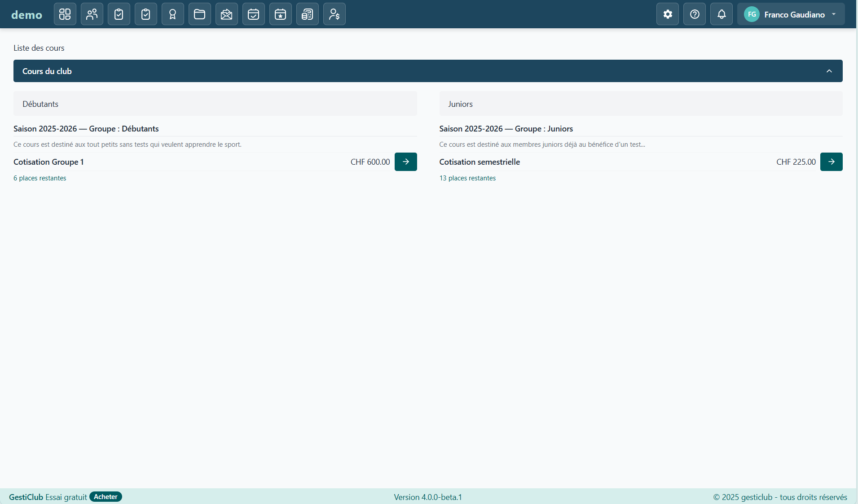Open help question mark icon
The width and height of the screenshot is (858, 504).
pos(695,14)
